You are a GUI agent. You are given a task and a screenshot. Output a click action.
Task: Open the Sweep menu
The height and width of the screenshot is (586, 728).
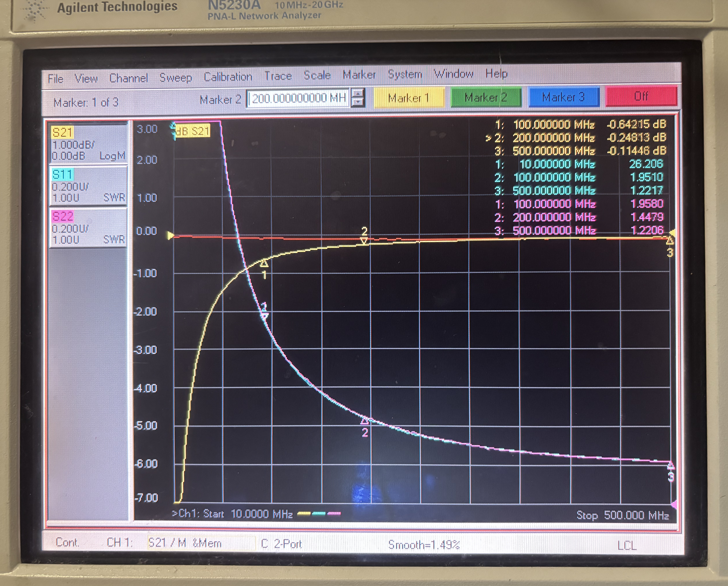coord(176,78)
